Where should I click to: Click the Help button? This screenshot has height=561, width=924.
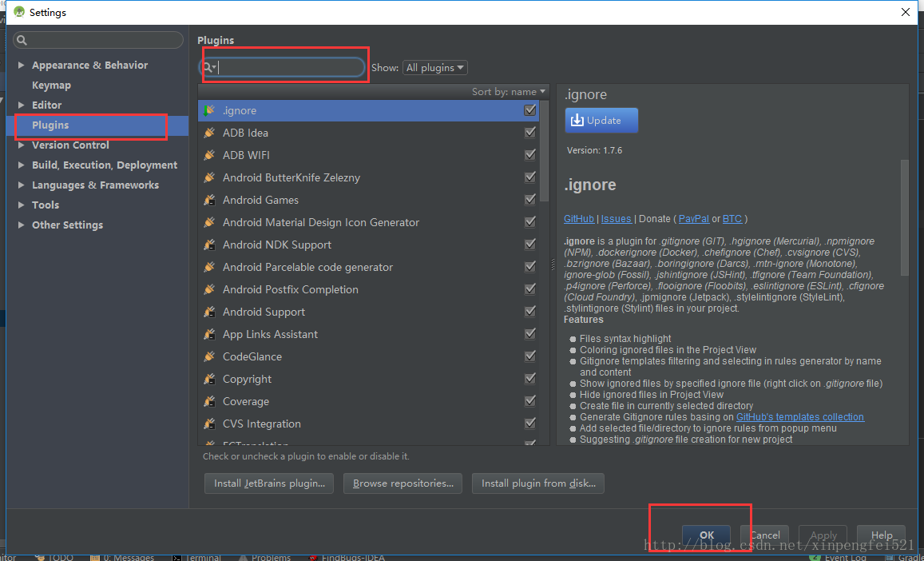click(882, 535)
